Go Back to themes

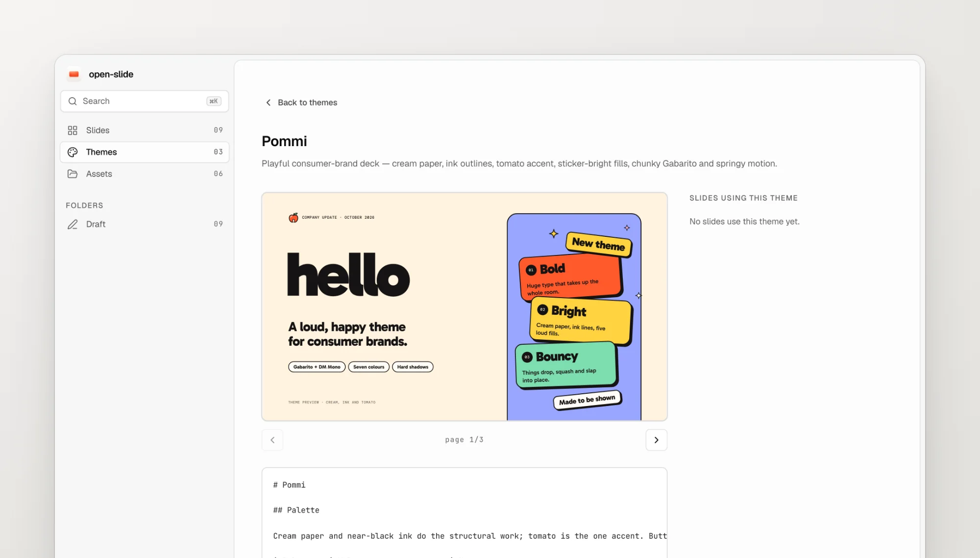pos(301,102)
